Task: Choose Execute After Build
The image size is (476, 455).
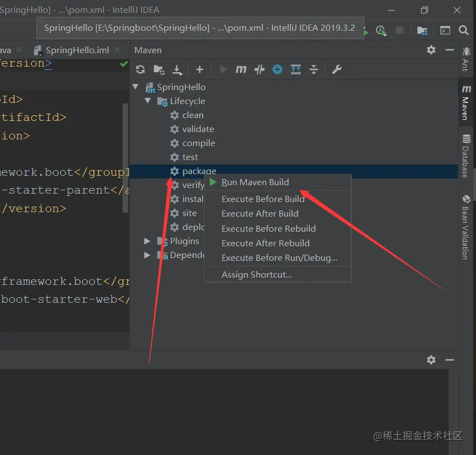Action: [278, 214]
